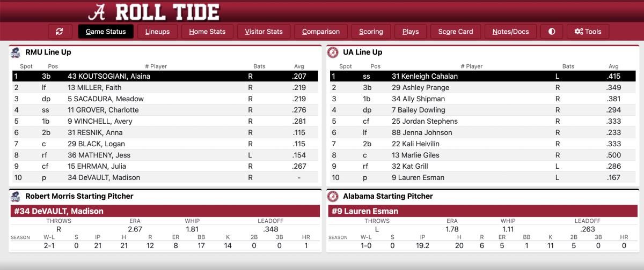644x270 pixels.
Task: Click Robert Morris logo beside Starting Pitcher
Action: point(15,196)
